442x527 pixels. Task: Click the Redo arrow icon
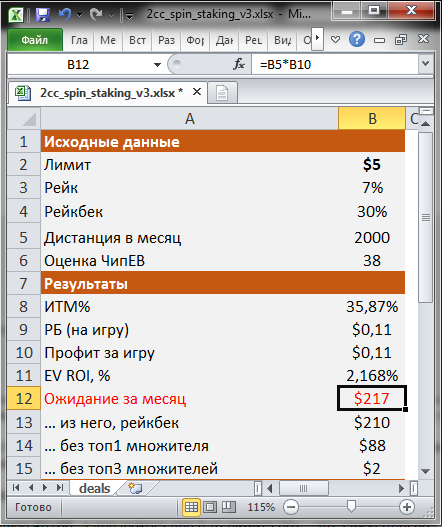click(96, 14)
